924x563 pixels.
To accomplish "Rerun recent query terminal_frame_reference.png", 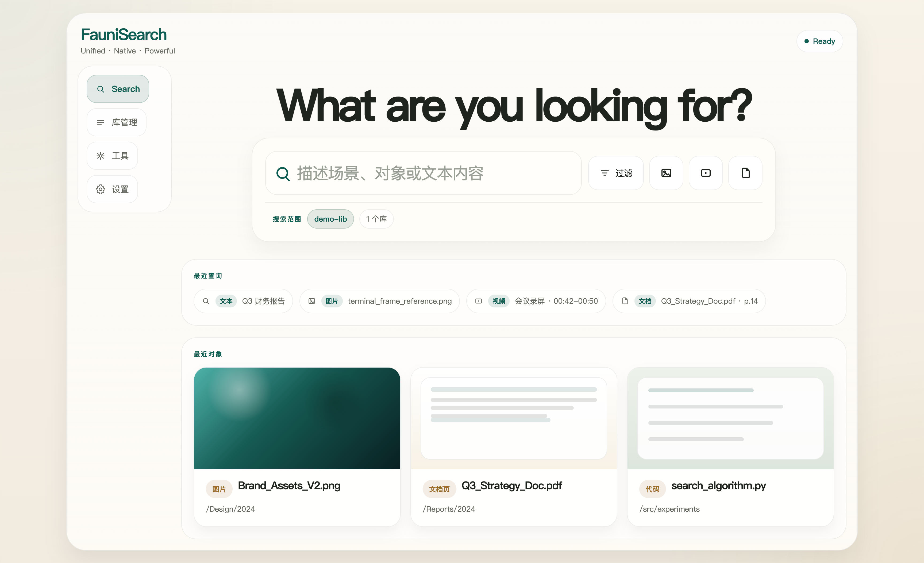I will 379,301.
